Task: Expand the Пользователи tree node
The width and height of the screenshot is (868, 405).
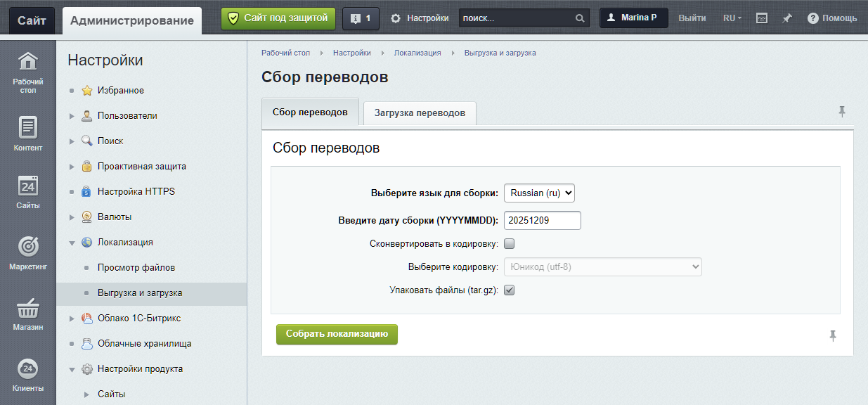Action: point(72,116)
